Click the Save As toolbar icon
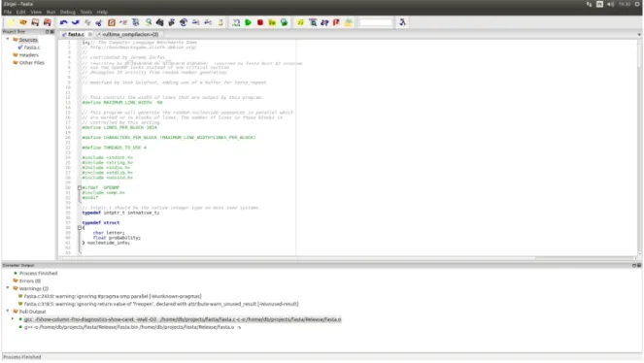Viewport: 644px width, 363px height. [48, 22]
